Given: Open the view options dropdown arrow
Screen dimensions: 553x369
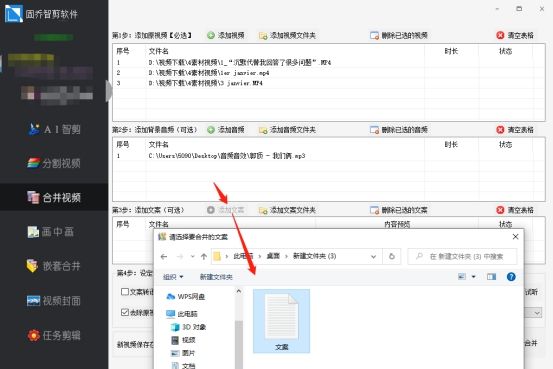Looking at the screenshot, I should click(x=474, y=277).
